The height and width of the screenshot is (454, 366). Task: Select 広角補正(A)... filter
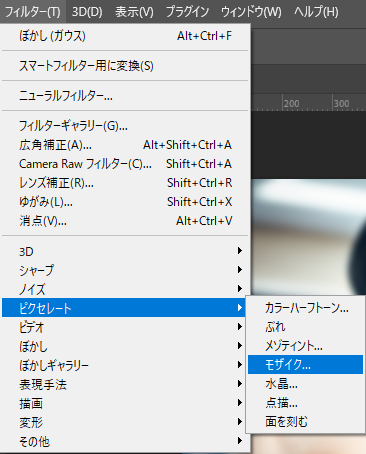point(125,145)
